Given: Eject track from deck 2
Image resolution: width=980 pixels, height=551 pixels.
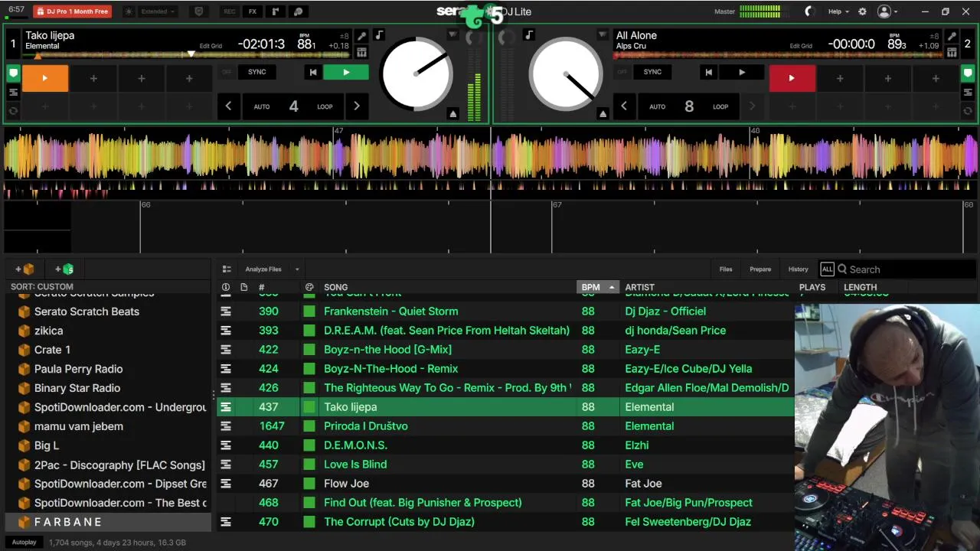Looking at the screenshot, I should pos(603,114).
